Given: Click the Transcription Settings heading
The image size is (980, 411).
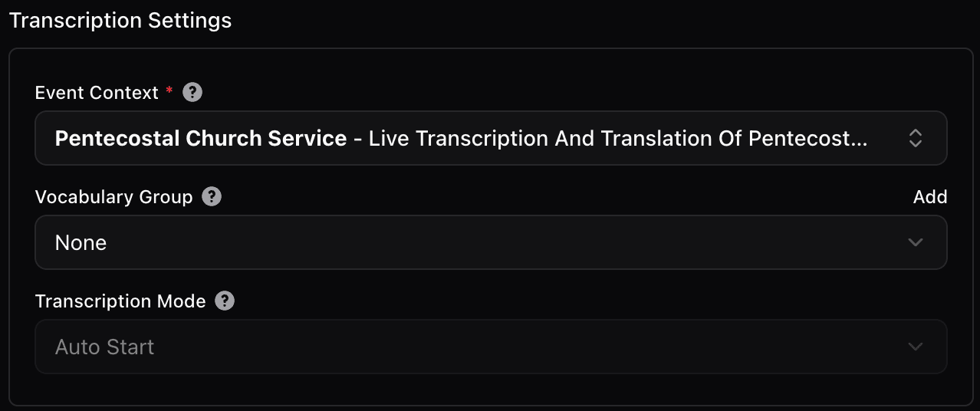Looking at the screenshot, I should [120, 20].
